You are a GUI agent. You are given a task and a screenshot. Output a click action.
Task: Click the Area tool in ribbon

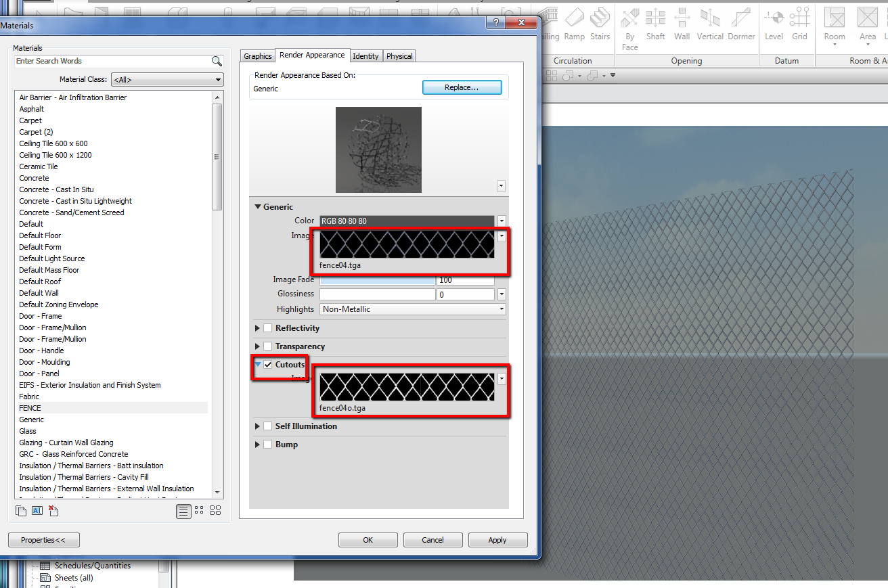coord(868,27)
